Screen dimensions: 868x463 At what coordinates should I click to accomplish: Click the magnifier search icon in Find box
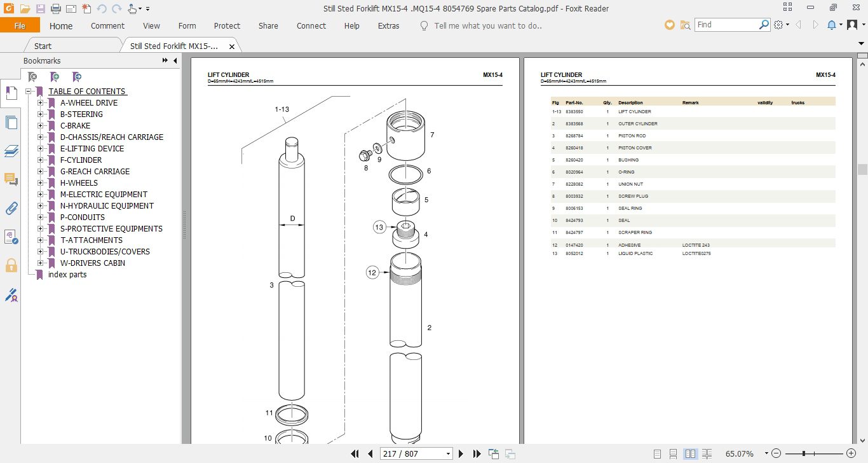click(x=764, y=25)
